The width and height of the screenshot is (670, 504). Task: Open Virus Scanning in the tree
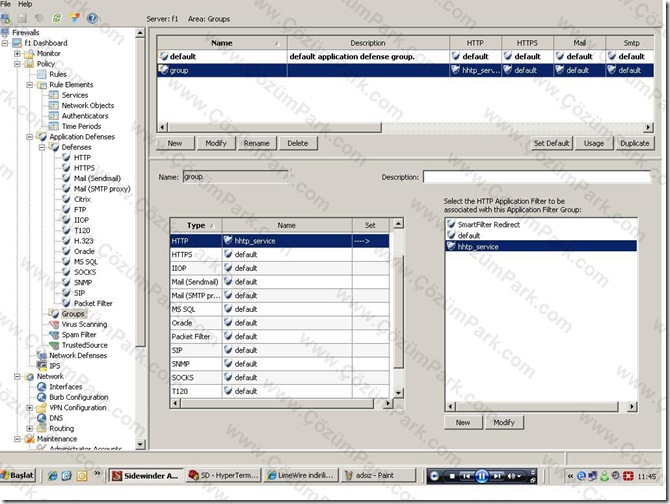pyautogui.click(x=84, y=325)
